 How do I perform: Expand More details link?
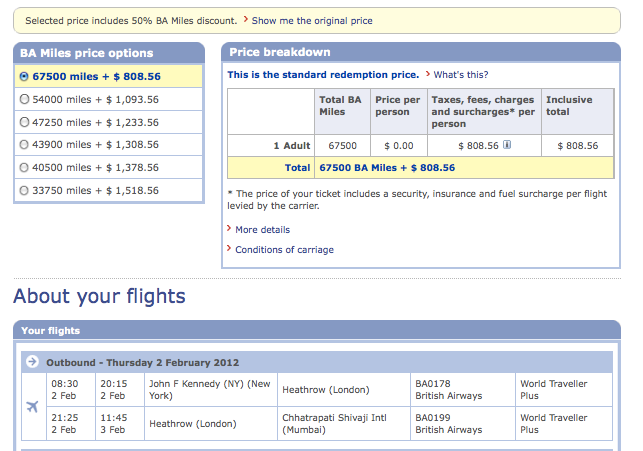click(262, 230)
